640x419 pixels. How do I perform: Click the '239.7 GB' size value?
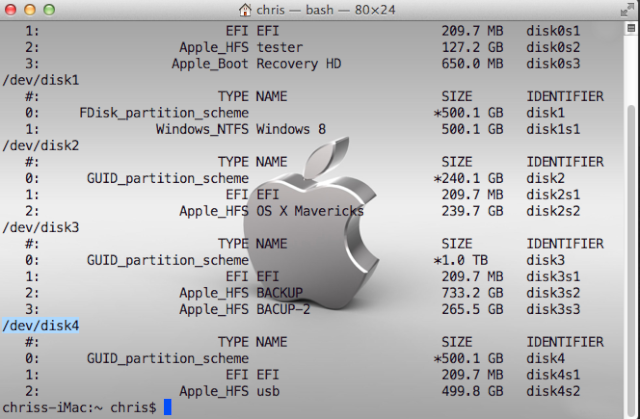(472, 211)
